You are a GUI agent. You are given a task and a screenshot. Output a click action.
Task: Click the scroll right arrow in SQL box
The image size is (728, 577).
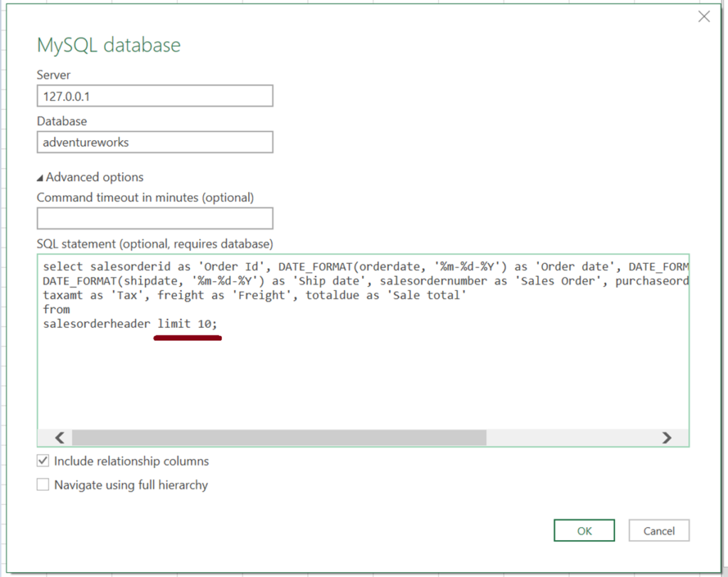667,438
